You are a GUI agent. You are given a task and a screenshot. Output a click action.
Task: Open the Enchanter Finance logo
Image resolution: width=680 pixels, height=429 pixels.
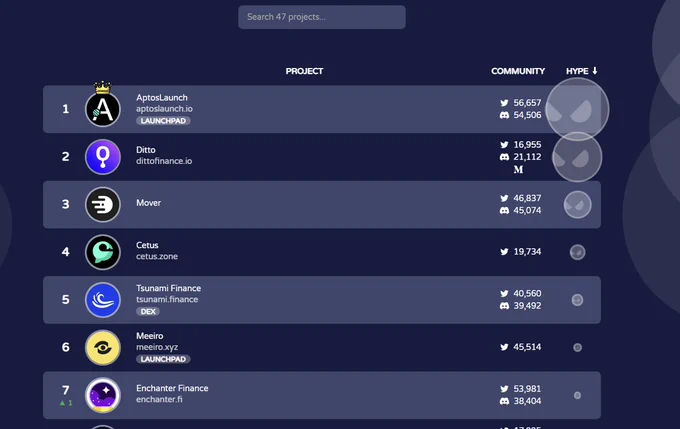(x=103, y=395)
